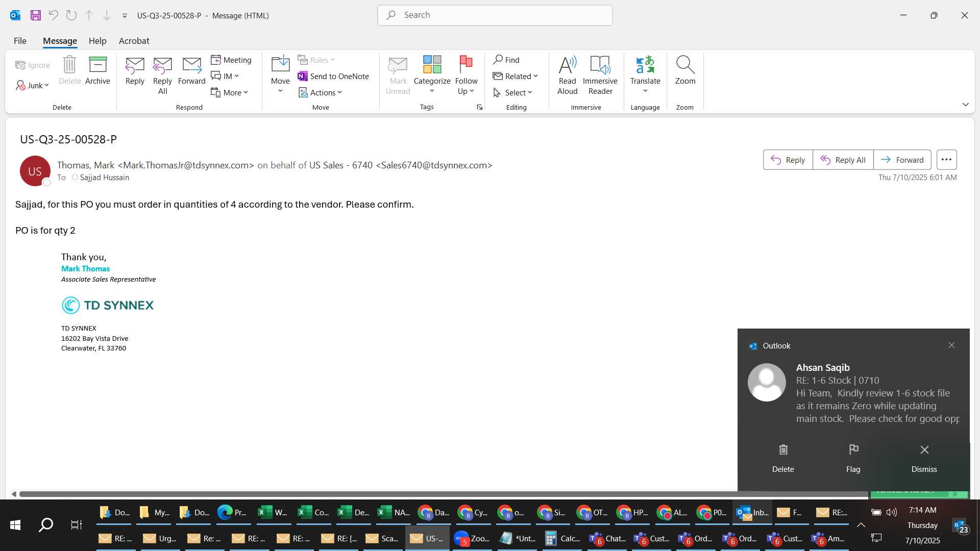Open the Help tab
980x551 pixels.
[97, 41]
